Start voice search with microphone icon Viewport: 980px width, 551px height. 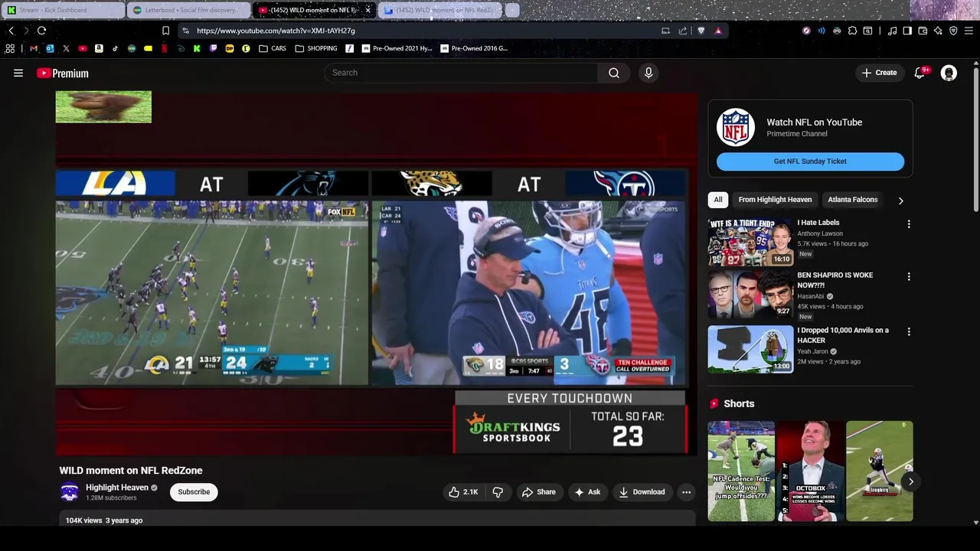tap(648, 73)
